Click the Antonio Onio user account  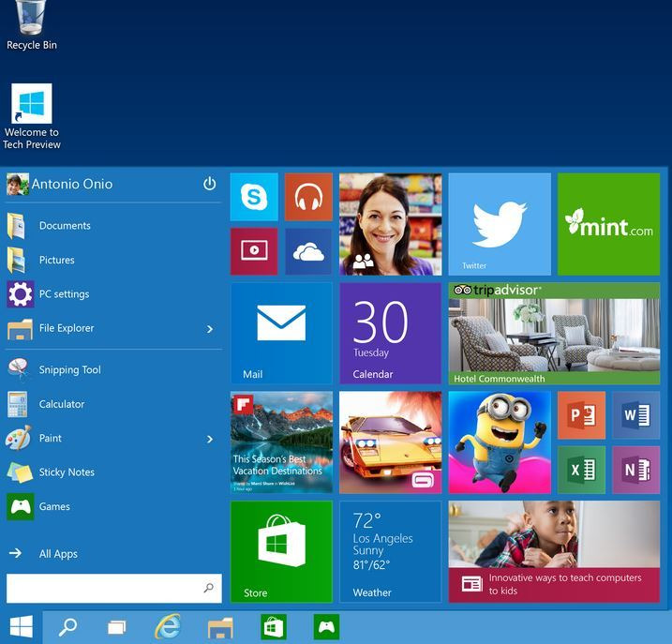(60, 184)
